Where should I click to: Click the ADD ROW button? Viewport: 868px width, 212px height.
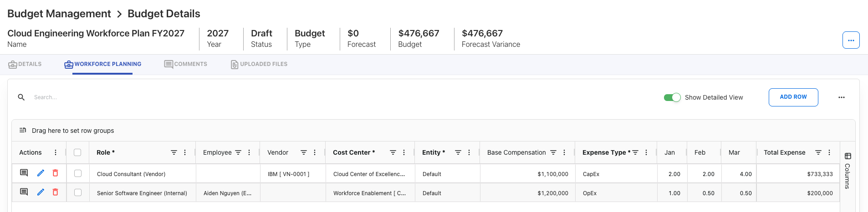(793, 97)
